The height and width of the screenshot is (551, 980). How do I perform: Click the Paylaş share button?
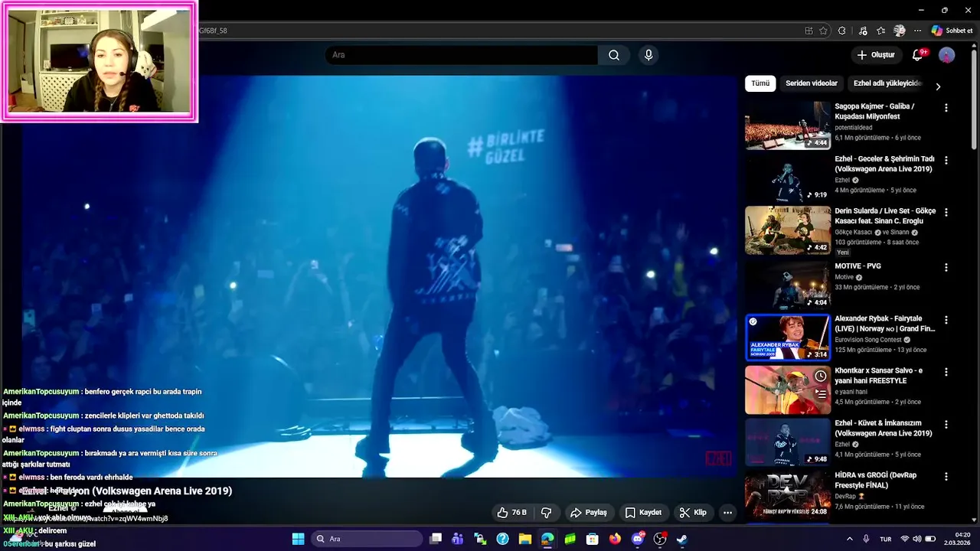(588, 512)
